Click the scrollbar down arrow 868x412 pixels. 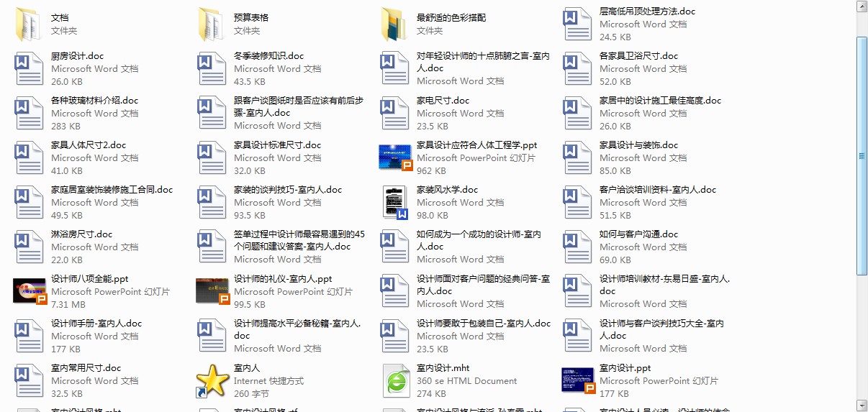click(862, 406)
